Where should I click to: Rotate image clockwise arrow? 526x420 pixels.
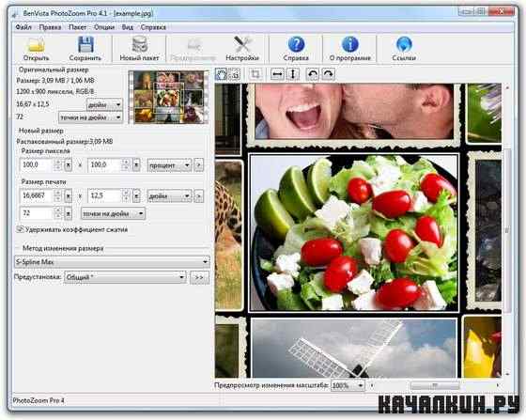(x=329, y=74)
